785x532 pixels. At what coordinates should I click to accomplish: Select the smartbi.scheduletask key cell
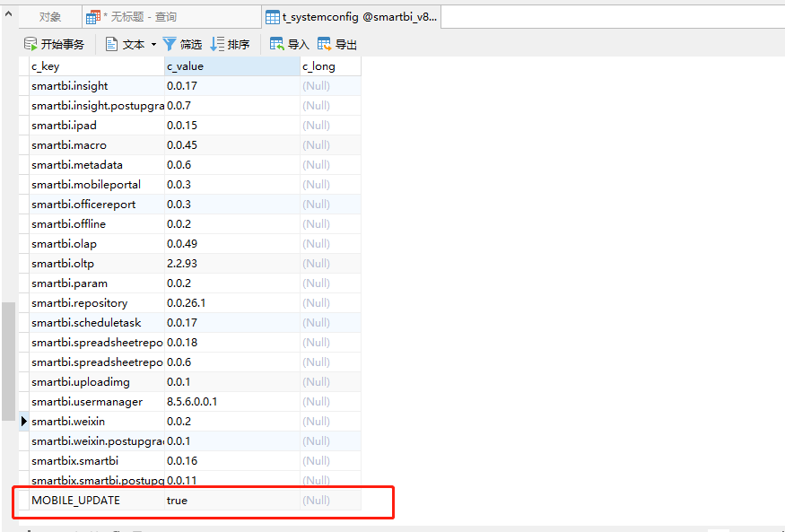click(97, 323)
